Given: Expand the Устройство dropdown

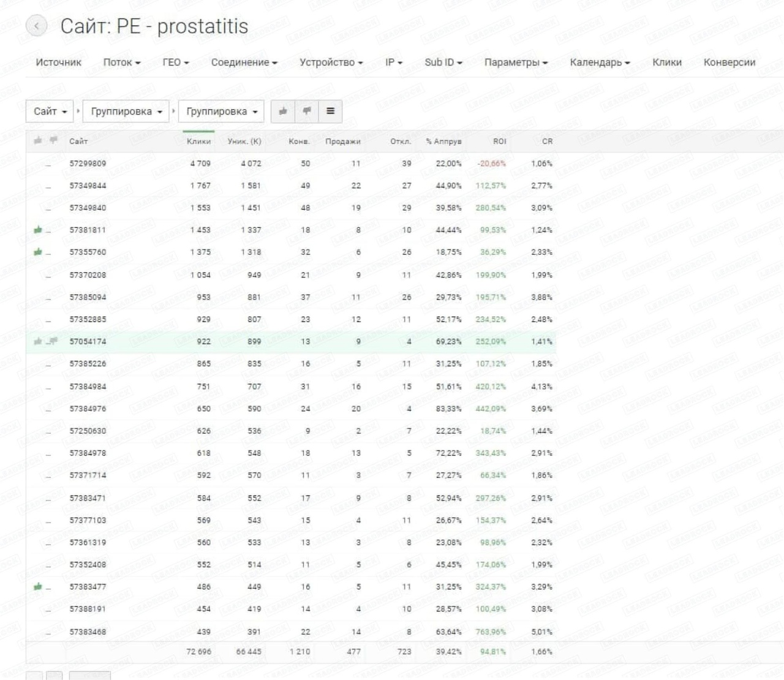Looking at the screenshot, I should tap(331, 62).
